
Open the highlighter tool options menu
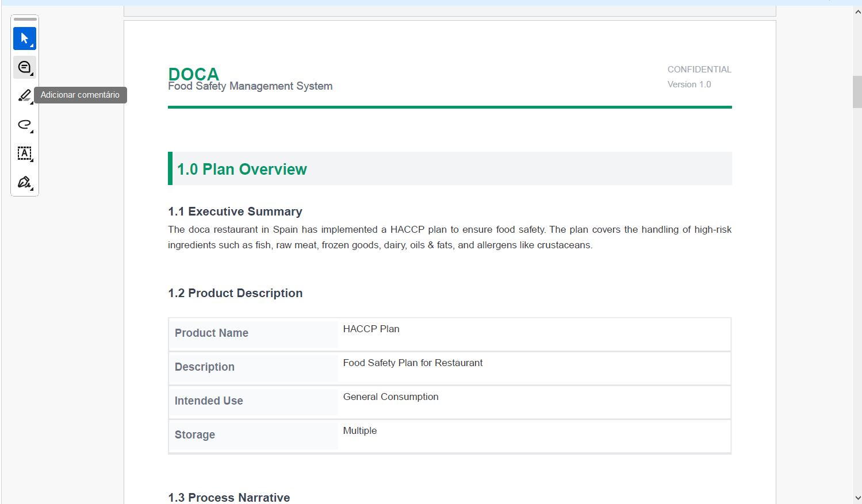[30, 102]
